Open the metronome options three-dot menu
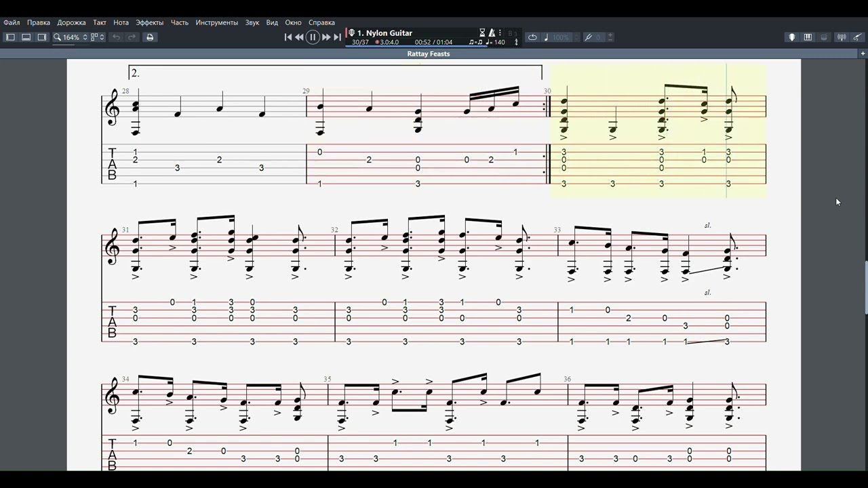 click(x=500, y=33)
